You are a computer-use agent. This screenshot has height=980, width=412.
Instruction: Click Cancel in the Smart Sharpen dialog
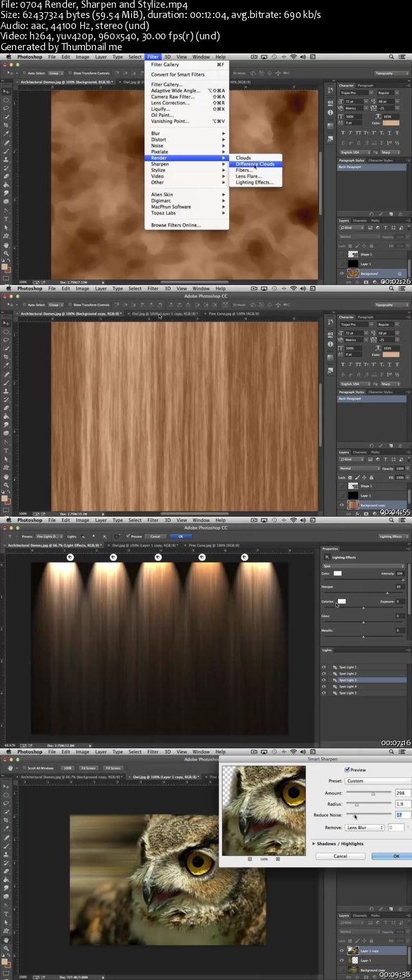tap(341, 856)
